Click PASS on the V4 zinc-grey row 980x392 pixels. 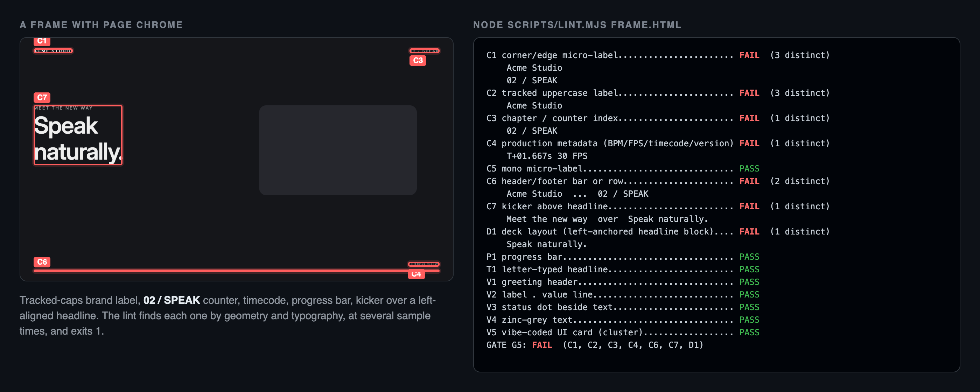[x=749, y=320]
